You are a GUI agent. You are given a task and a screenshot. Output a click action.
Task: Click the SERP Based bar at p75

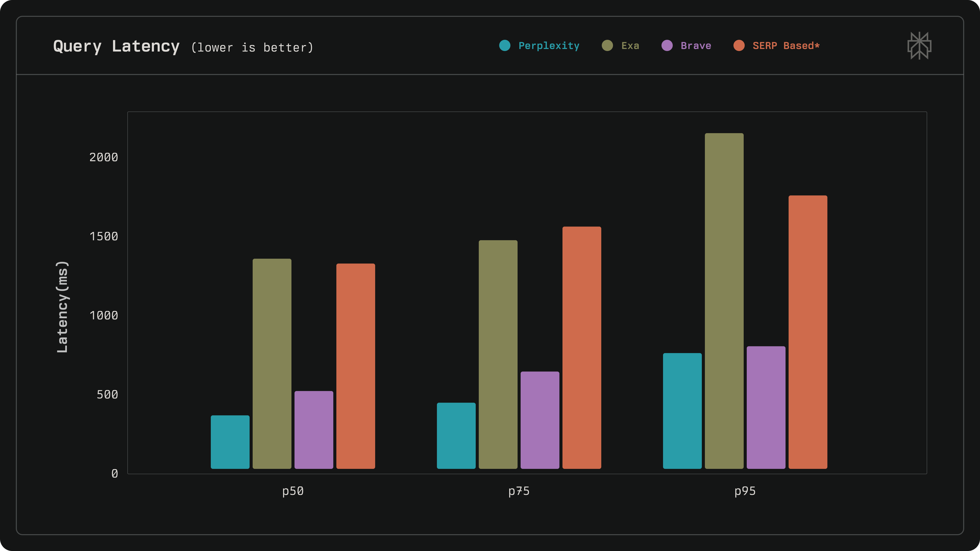pyautogui.click(x=582, y=347)
